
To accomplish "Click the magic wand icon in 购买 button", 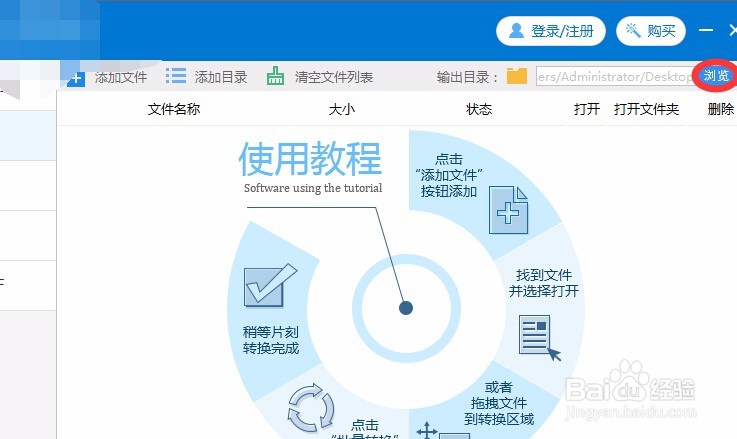I will point(633,31).
